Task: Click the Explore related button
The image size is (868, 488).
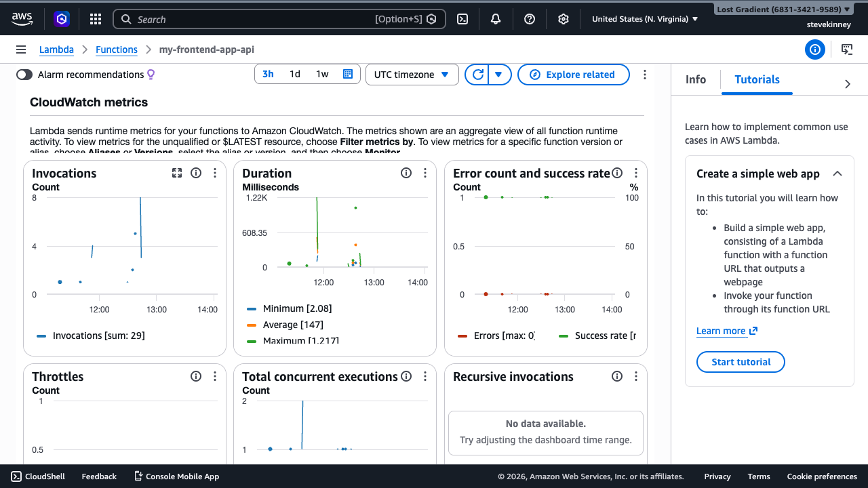Action: [x=573, y=75]
